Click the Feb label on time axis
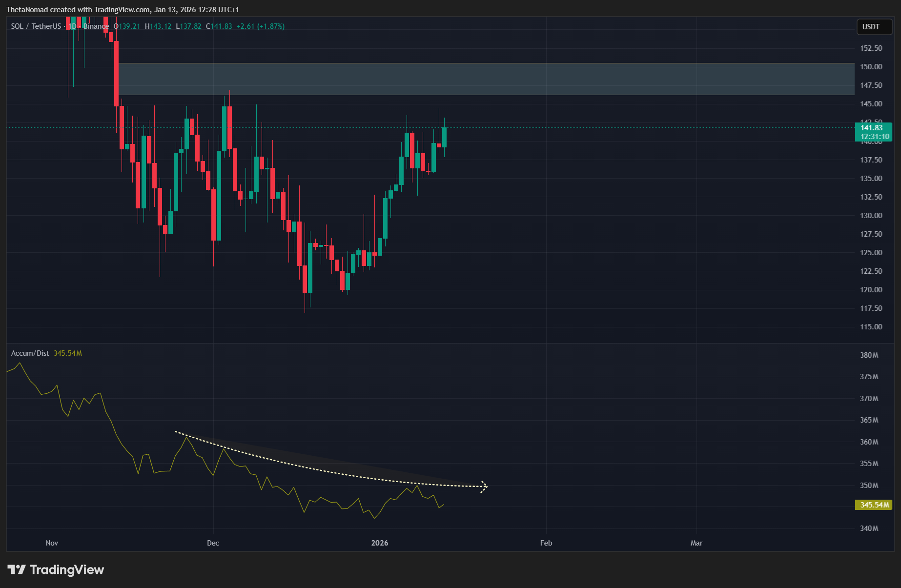The height and width of the screenshot is (588, 901). click(546, 543)
